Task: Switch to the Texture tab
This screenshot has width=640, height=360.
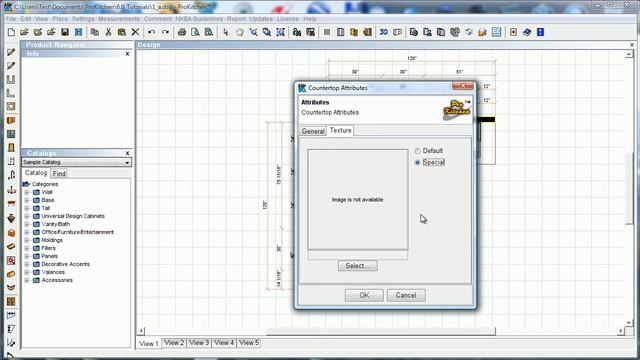Action: point(340,130)
